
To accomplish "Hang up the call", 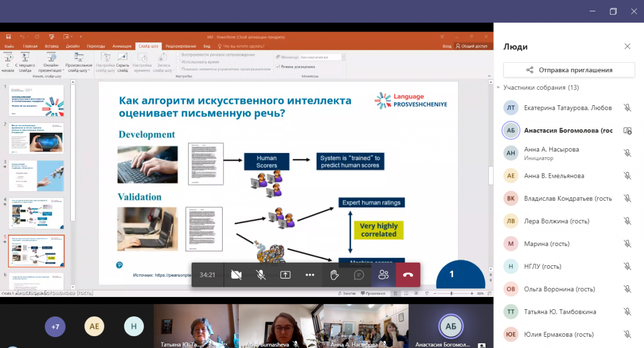I will click(408, 274).
